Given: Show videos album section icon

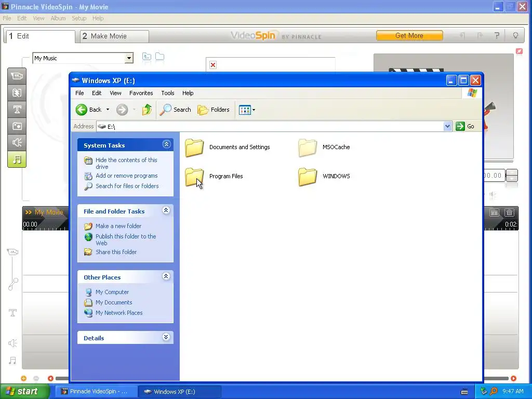Looking at the screenshot, I should pyautogui.click(x=17, y=76).
